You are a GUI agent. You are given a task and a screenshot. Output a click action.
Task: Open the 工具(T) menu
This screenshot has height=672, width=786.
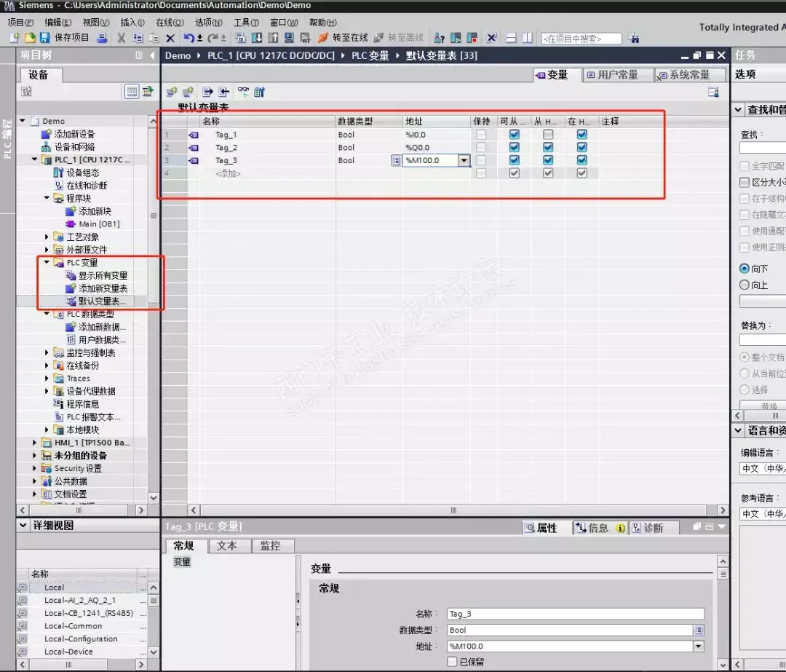coord(246,22)
